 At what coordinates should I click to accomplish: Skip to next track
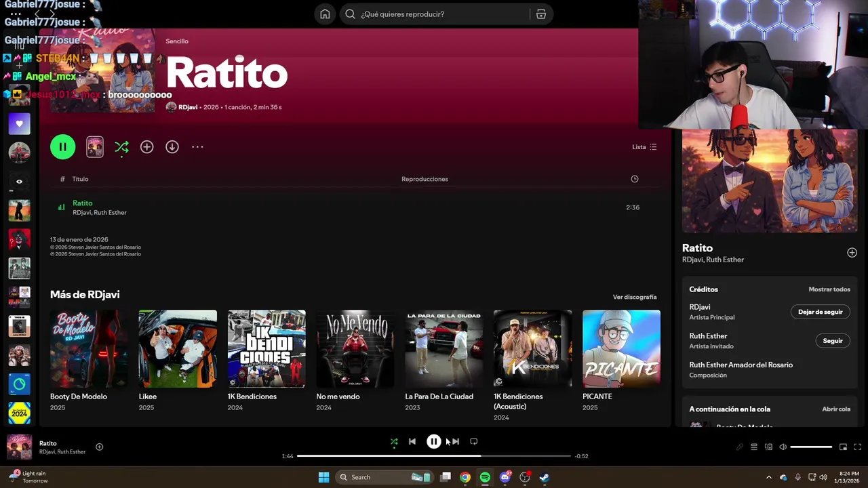(455, 442)
